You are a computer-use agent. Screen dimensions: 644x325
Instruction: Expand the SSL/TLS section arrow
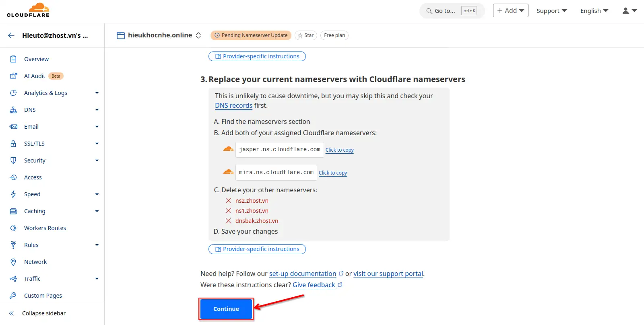[97, 144]
